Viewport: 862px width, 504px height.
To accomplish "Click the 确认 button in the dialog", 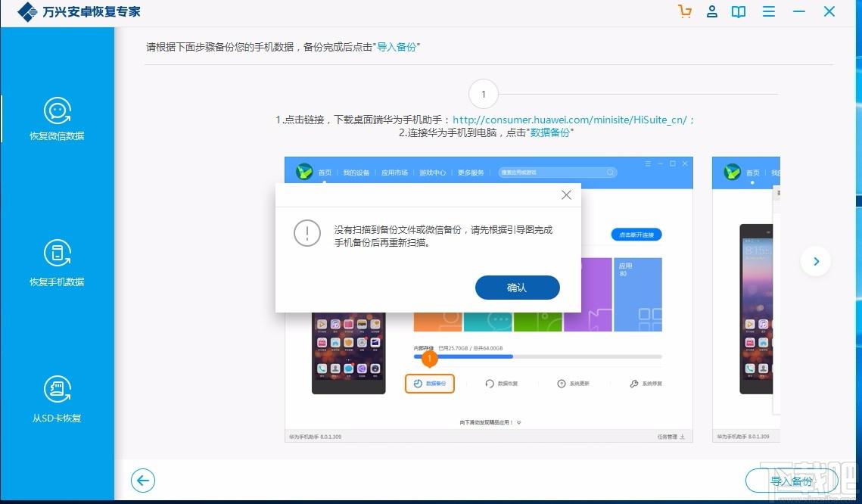I will tap(518, 288).
